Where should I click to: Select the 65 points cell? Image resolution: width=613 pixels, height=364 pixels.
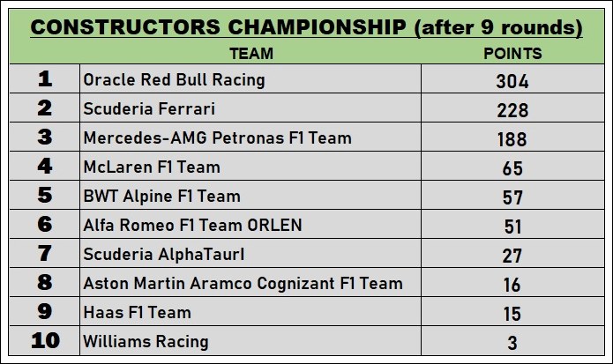click(513, 167)
